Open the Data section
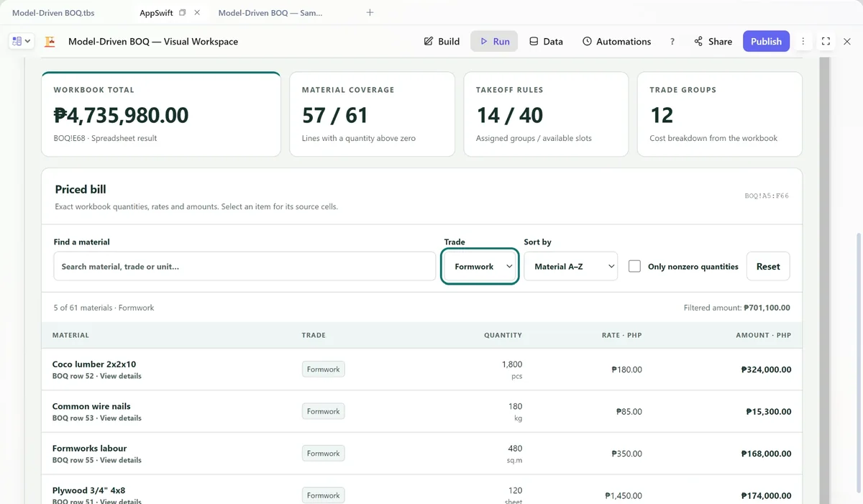 coord(546,42)
